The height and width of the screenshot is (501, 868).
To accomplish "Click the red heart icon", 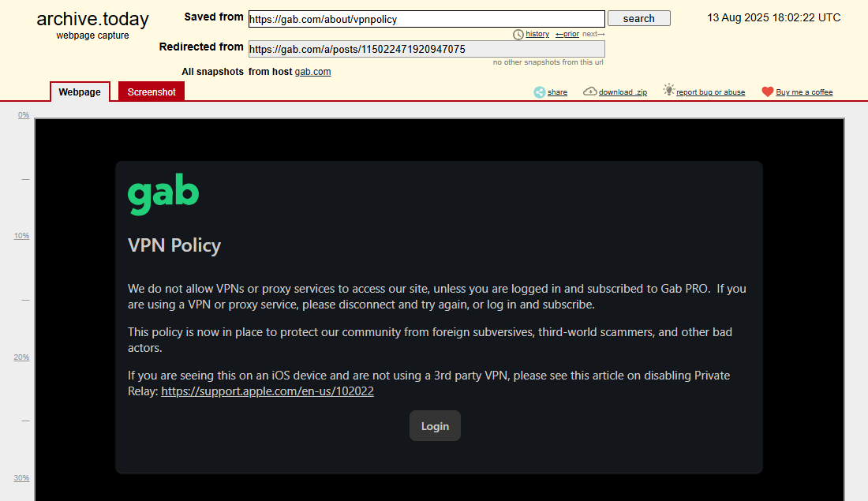I will pyautogui.click(x=767, y=92).
